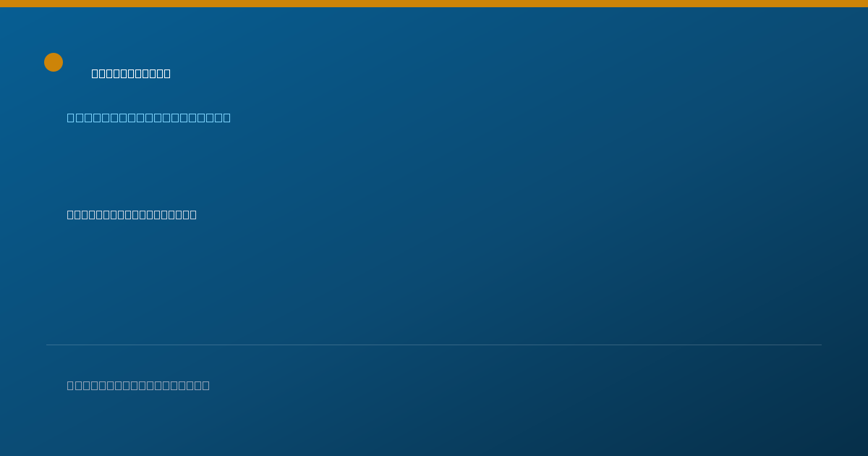The image size is (868, 456).
Task: Click the thin horizontal divider line
Action: (434, 345)
